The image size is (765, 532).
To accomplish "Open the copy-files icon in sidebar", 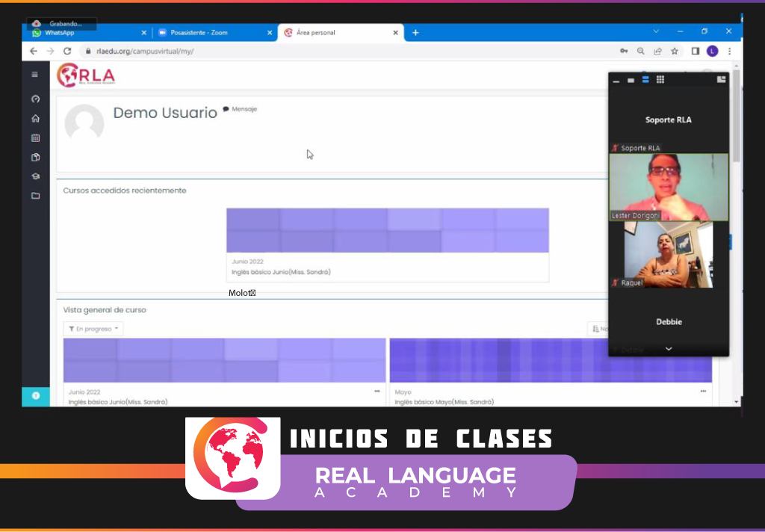I will (x=35, y=157).
